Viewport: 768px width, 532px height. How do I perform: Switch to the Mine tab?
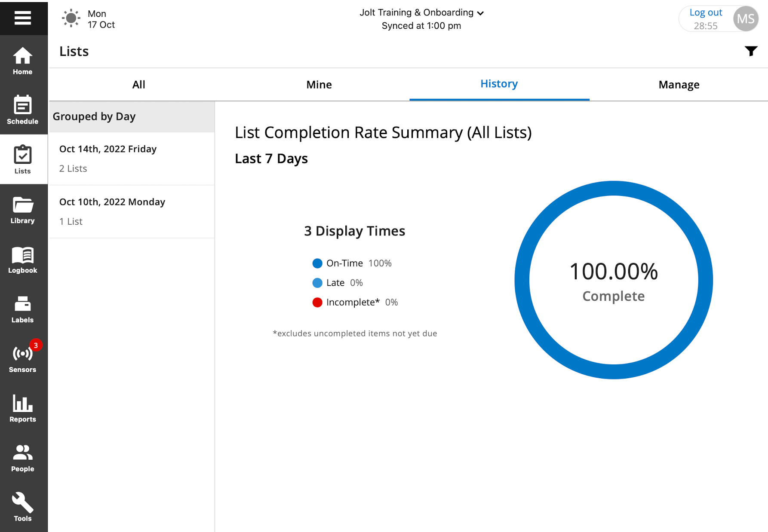(x=319, y=85)
